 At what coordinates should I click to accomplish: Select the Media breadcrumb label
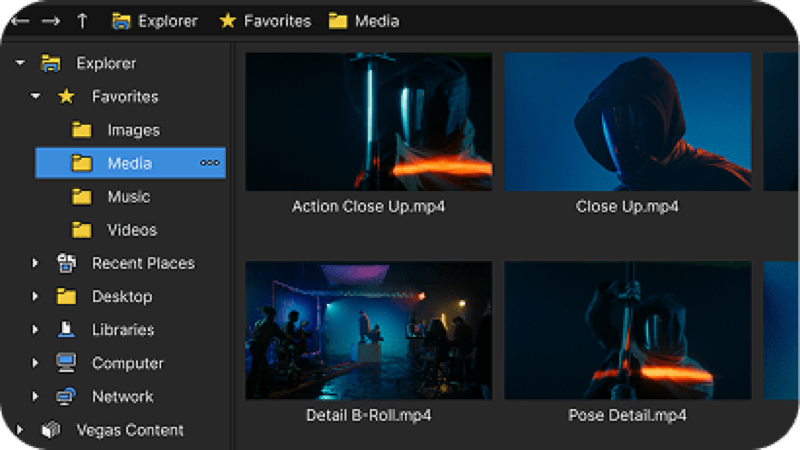(x=377, y=21)
